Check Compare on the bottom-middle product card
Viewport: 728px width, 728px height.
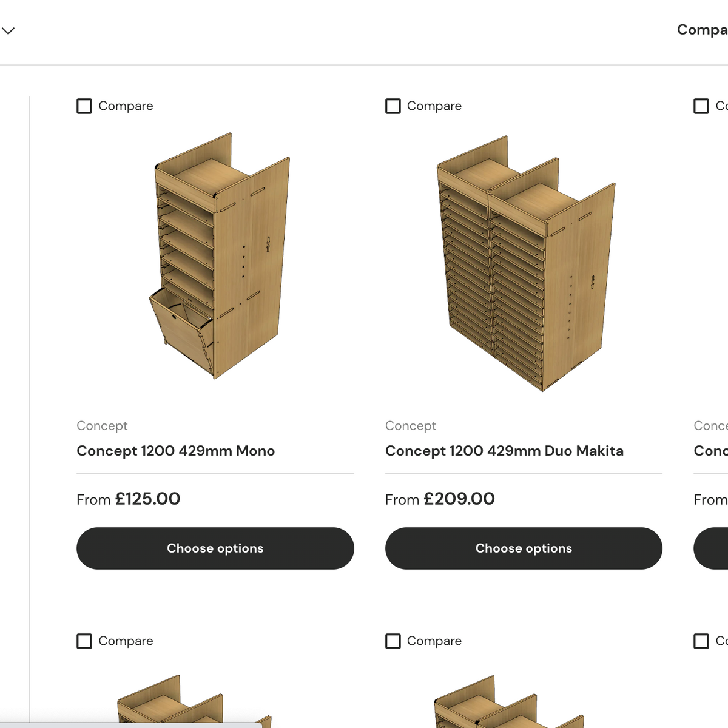tap(393, 641)
